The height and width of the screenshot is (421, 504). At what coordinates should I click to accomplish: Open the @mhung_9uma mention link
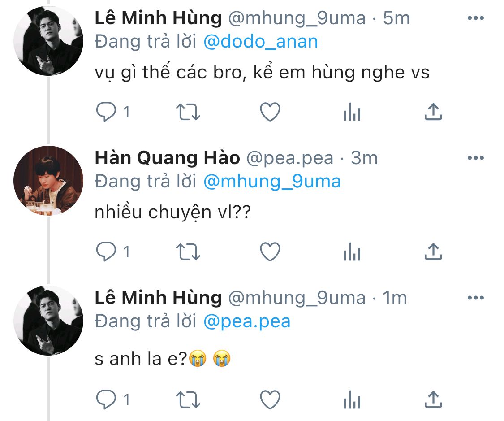pyautogui.click(x=271, y=182)
